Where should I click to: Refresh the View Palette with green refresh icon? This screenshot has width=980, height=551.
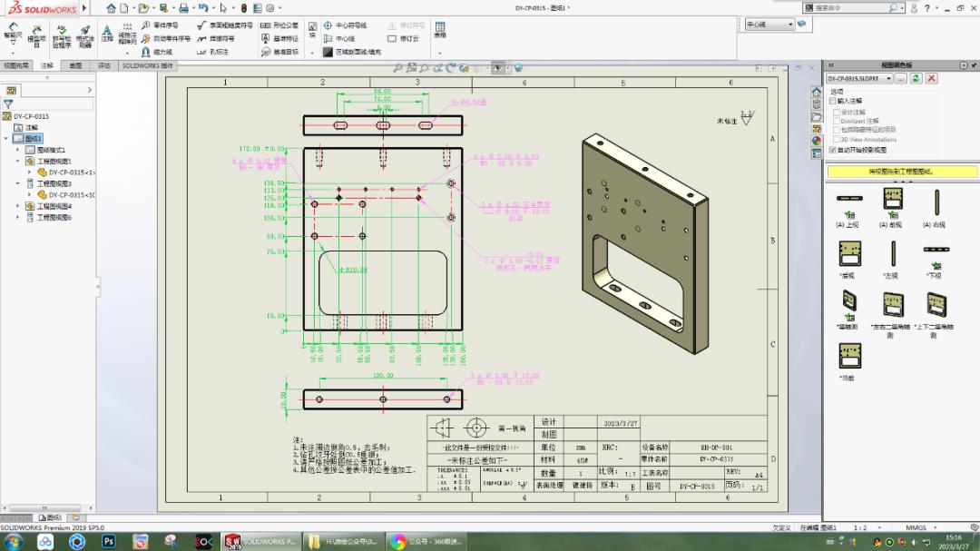click(916, 79)
